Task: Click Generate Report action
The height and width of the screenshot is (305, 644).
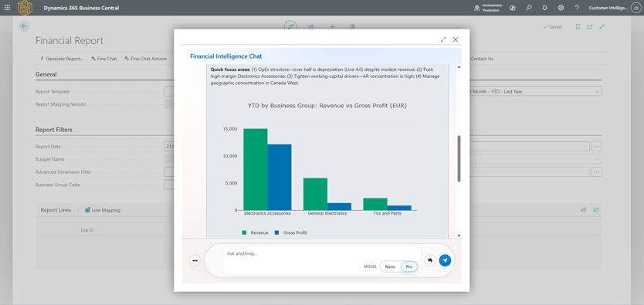Action: coord(62,59)
